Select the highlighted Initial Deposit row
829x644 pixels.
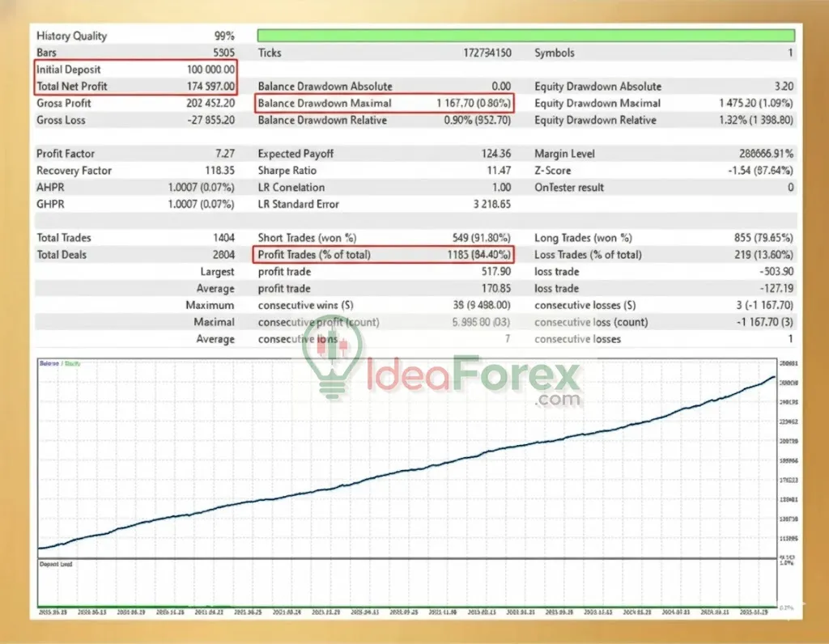[x=134, y=69]
